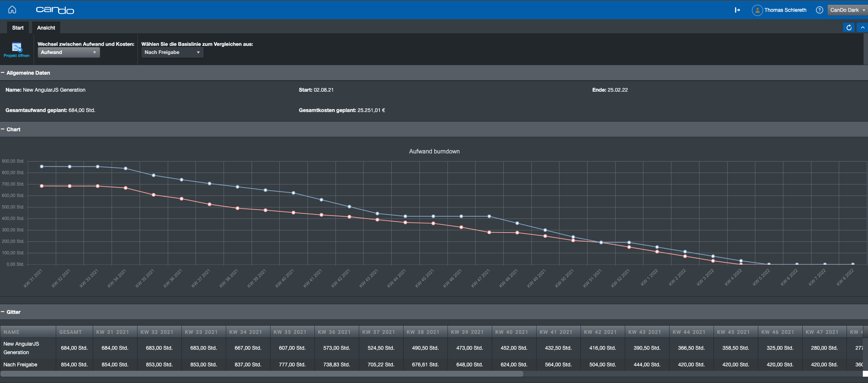Open the Nach Freigabe baseline dropdown
Viewport: 868px width, 383px height.
coord(172,52)
